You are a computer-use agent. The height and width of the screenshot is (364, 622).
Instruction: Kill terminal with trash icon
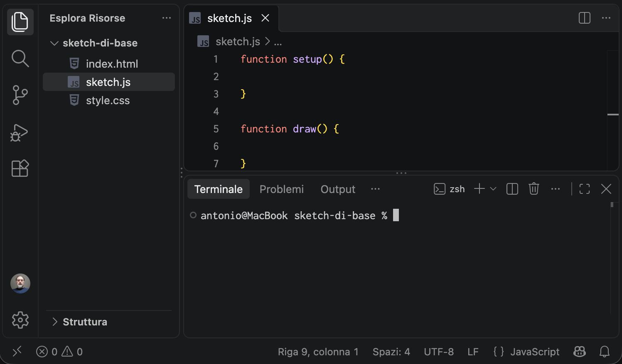coord(534,189)
